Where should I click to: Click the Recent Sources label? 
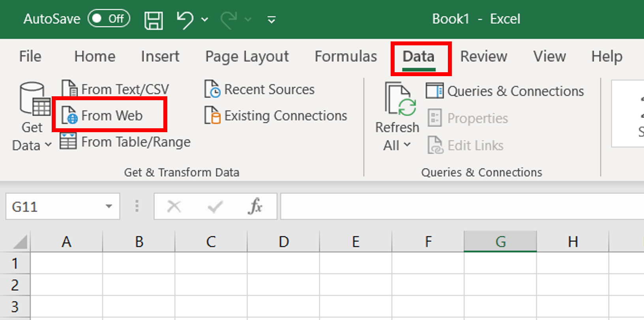click(x=270, y=90)
